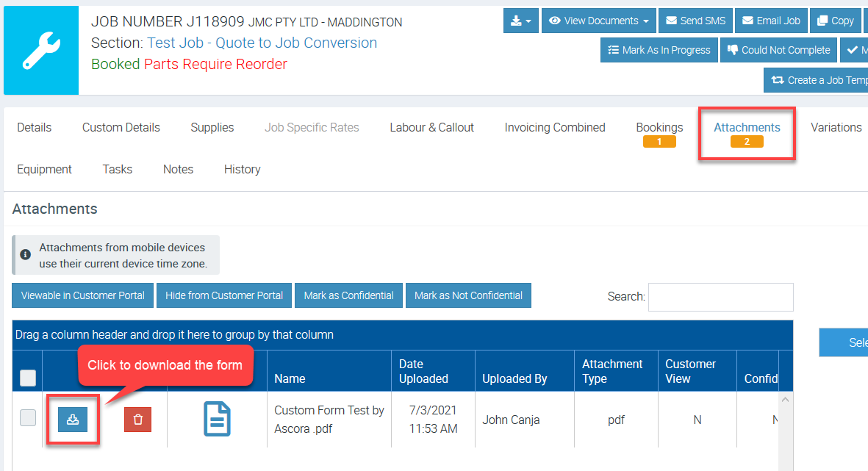
Task: Switch to the Bookings tab
Action: coord(659,128)
